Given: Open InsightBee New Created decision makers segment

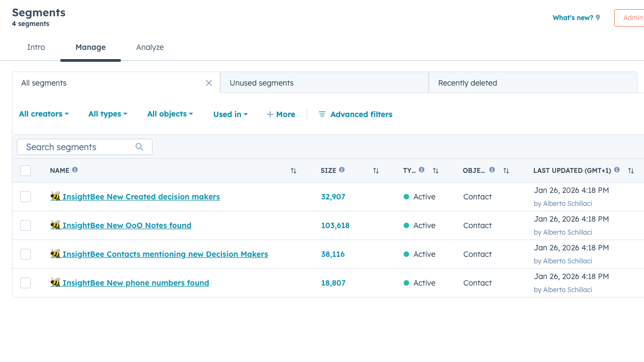Looking at the screenshot, I should coord(141,197).
